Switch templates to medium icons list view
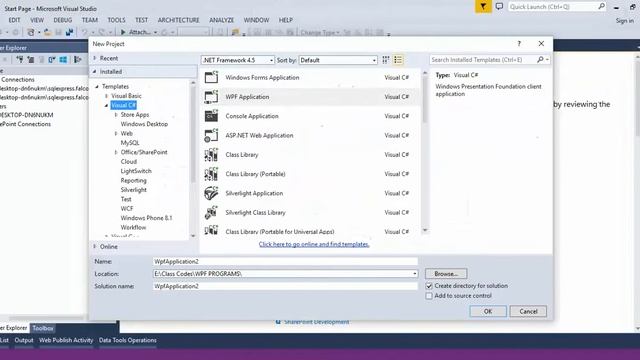 [398, 60]
